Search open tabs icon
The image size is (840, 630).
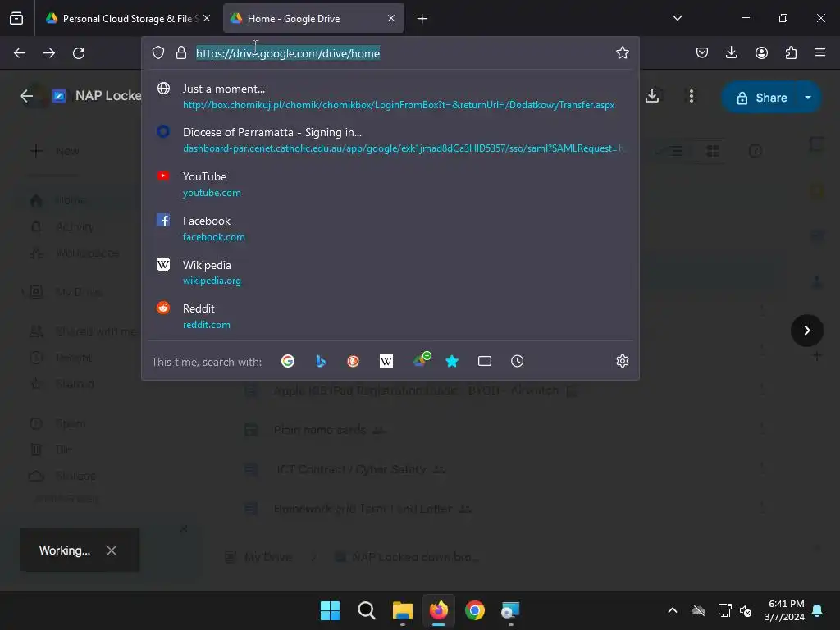point(484,361)
